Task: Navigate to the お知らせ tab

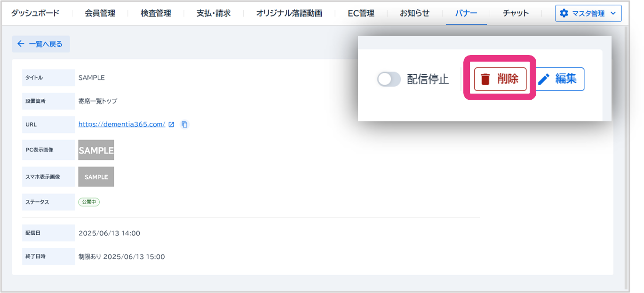Action: [x=414, y=13]
